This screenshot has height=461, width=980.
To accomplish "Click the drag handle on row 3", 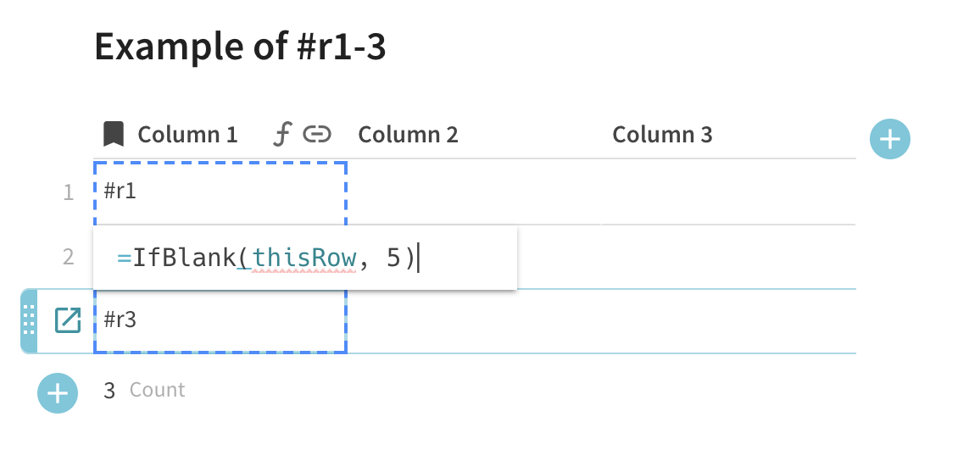I will coord(29,321).
